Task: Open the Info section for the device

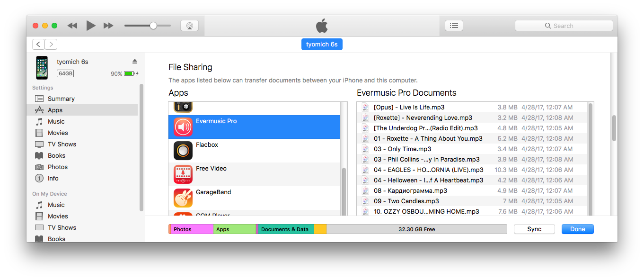Action: pos(53,178)
